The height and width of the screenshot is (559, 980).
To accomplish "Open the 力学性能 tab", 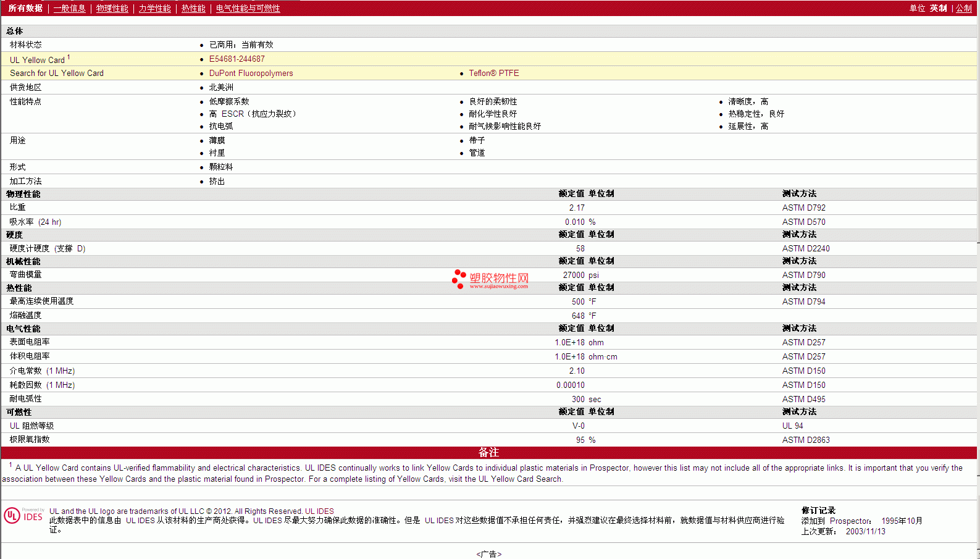I will (x=155, y=8).
